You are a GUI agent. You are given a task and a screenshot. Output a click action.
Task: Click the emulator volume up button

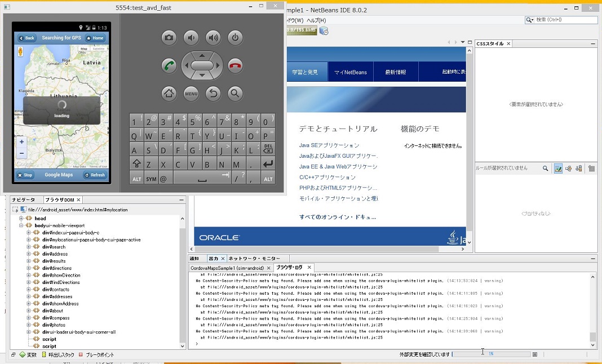click(213, 38)
